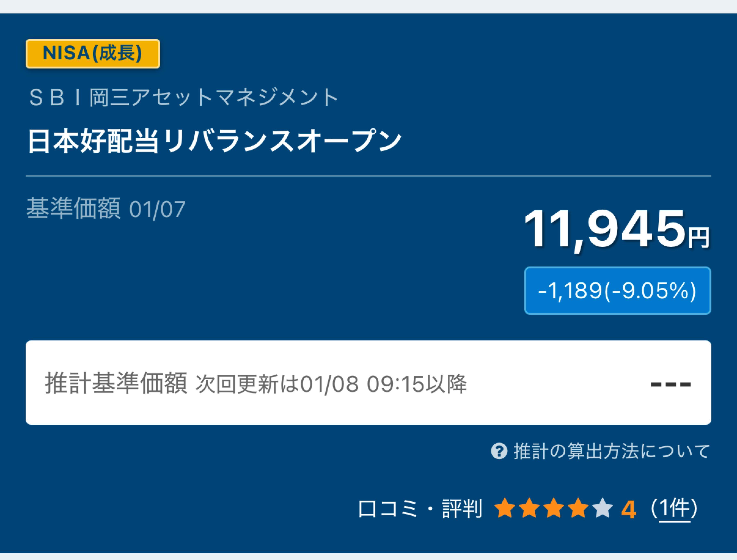Click the yellow NISA(成長) badge
Viewport: 737px width, 560px height.
click(x=93, y=53)
